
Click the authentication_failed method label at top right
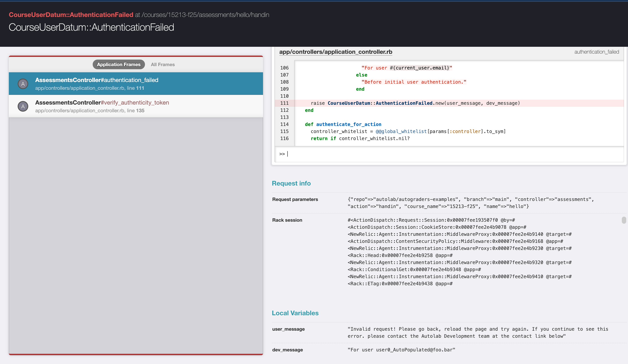click(596, 52)
